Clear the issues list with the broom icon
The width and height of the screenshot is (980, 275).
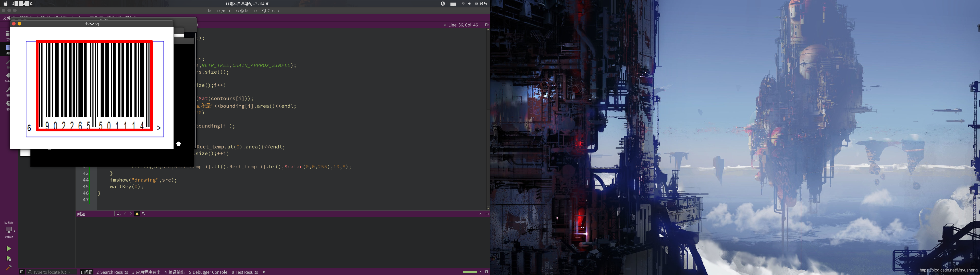(x=119, y=214)
